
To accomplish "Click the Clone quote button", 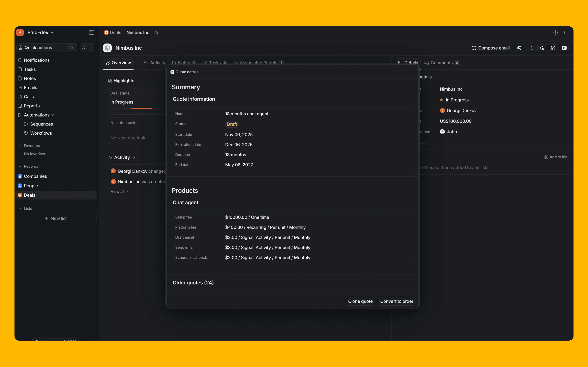I will pos(360,301).
